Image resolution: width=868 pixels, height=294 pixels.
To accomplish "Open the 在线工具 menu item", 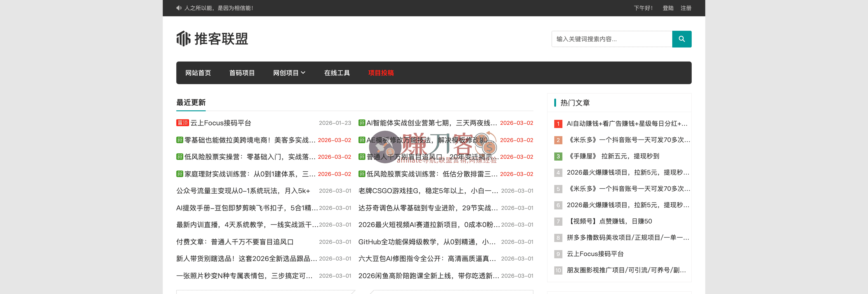I will coord(337,73).
